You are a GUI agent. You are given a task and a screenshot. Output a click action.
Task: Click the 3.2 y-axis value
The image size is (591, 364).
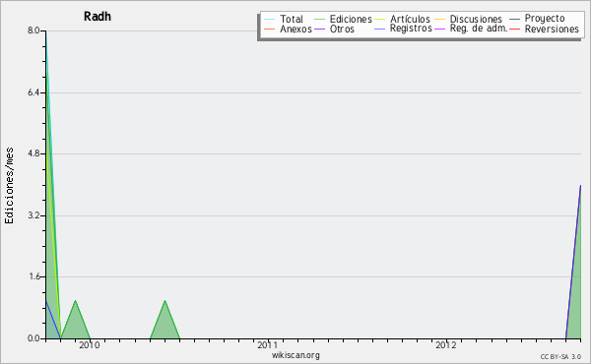[x=33, y=215]
